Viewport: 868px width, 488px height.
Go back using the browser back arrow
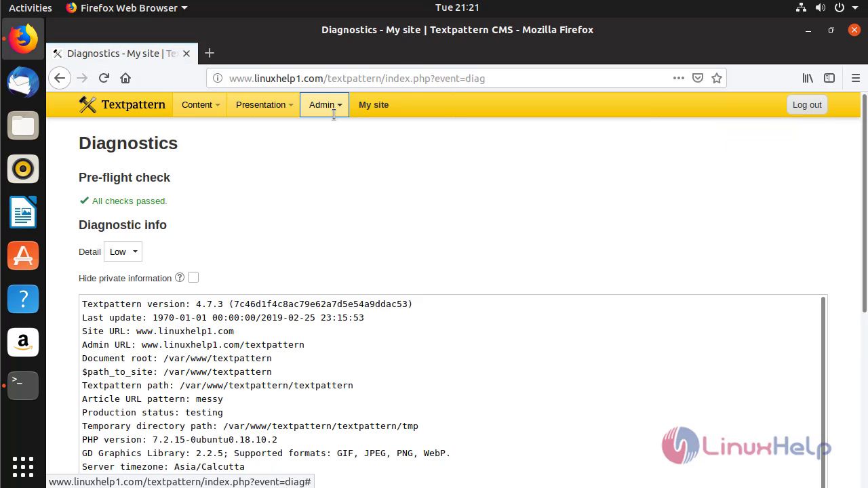click(60, 78)
